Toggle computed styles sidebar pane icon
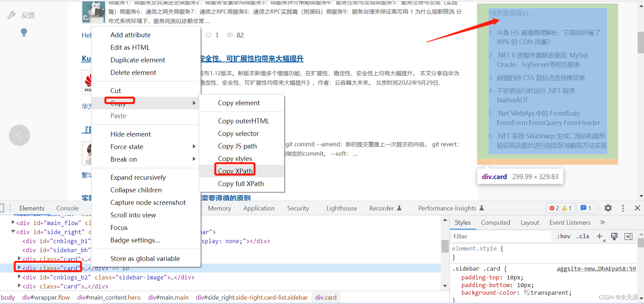The width and height of the screenshot is (644, 304). click(x=628, y=236)
